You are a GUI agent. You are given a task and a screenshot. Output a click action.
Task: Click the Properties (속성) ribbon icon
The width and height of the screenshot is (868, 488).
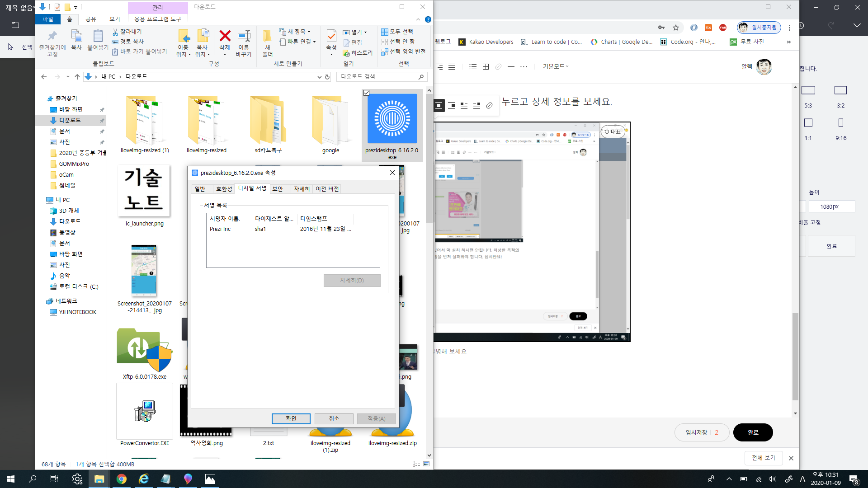(x=331, y=36)
